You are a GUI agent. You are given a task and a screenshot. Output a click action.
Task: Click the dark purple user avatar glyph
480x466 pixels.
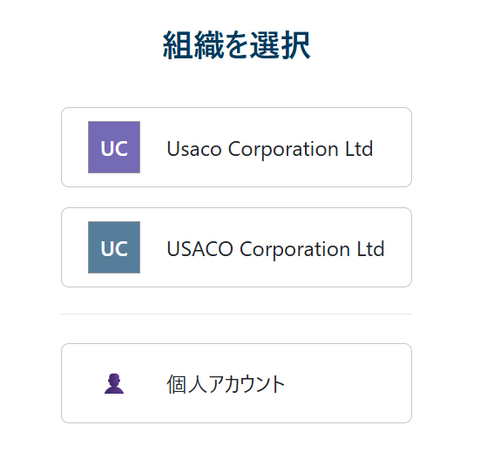114,383
